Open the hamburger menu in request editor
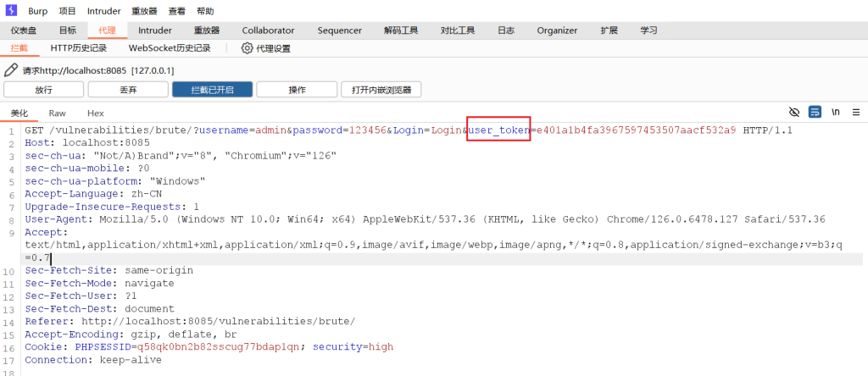 click(855, 113)
